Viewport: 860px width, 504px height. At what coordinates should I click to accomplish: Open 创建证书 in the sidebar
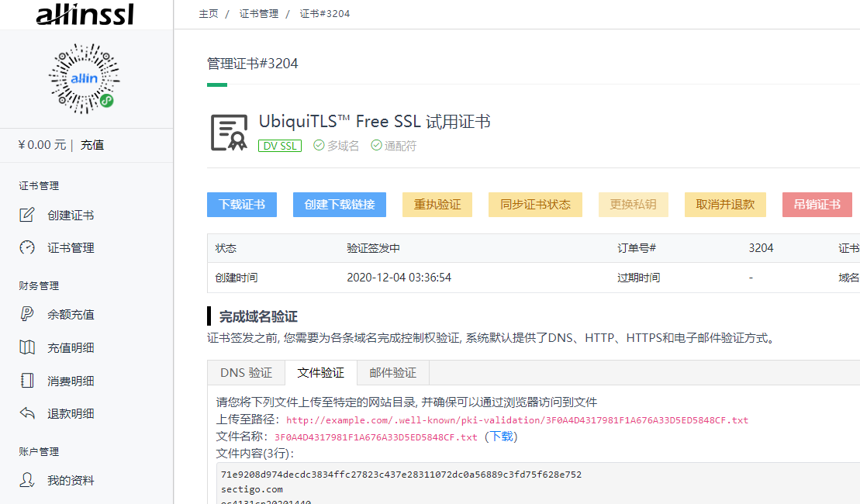(71, 216)
